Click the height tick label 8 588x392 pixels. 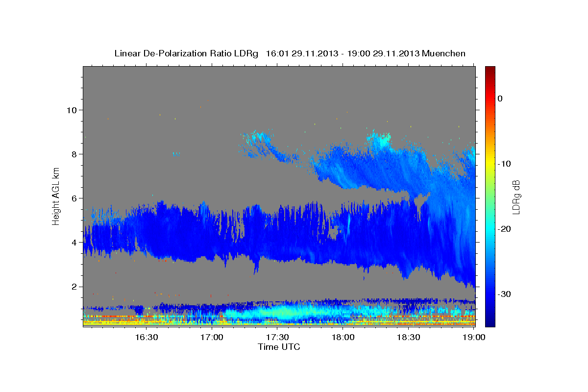74,154
